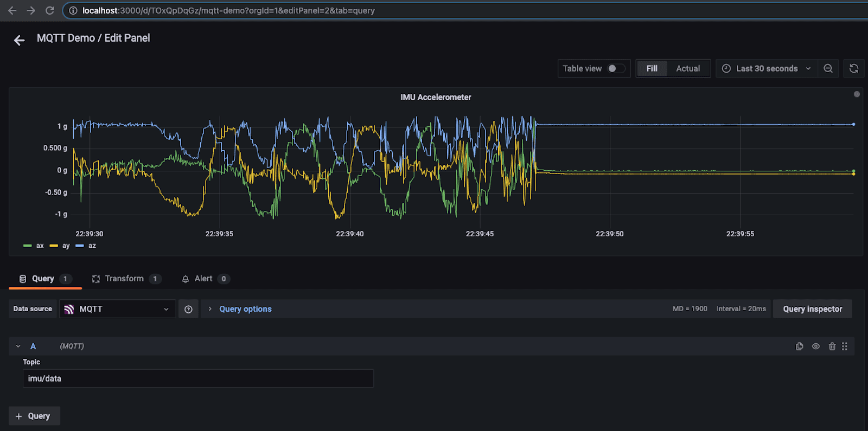Open the MQTT data source dropdown
The image size is (868, 431).
pyautogui.click(x=117, y=309)
